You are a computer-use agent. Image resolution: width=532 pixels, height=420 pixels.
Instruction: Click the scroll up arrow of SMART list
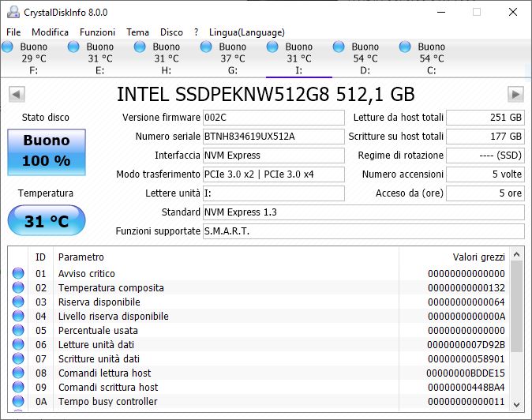click(x=516, y=254)
